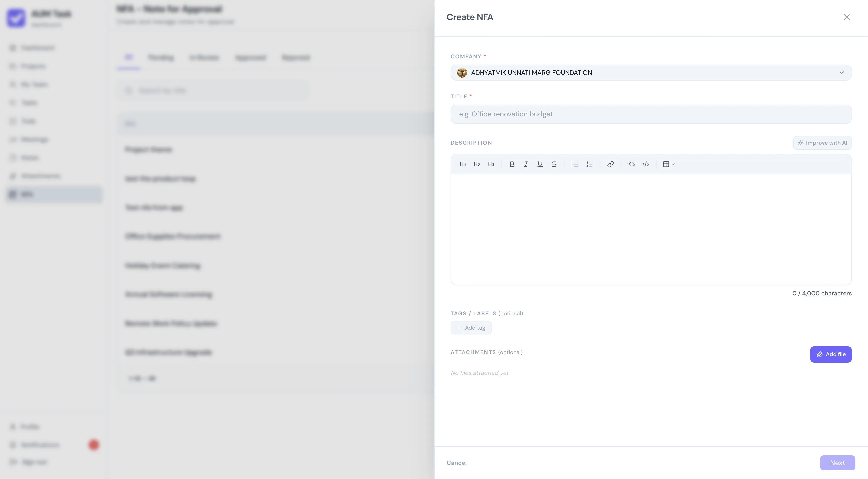Viewport: 868px width, 479px height.
Task: Click the Title input field
Action: [651, 114]
